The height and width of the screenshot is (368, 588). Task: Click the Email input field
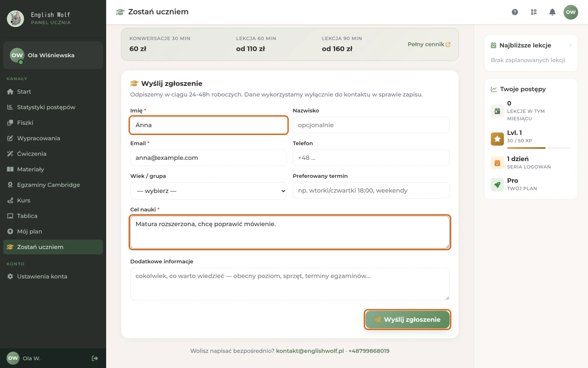(x=209, y=158)
